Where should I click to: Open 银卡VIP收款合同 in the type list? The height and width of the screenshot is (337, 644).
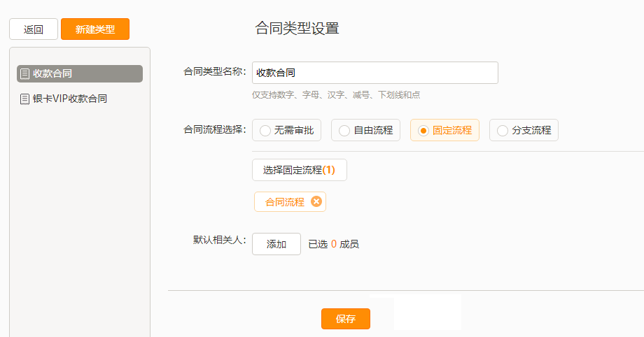[70, 99]
